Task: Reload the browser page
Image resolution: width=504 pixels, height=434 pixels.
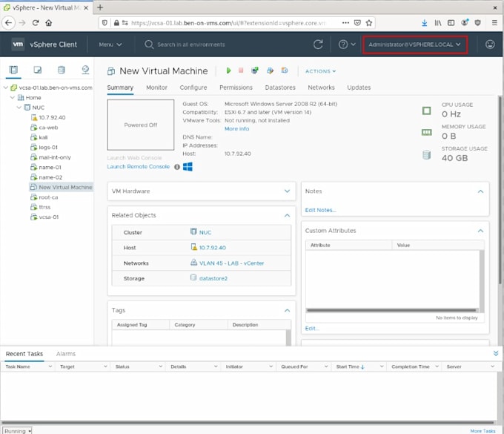Action: [x=36, y=23]
